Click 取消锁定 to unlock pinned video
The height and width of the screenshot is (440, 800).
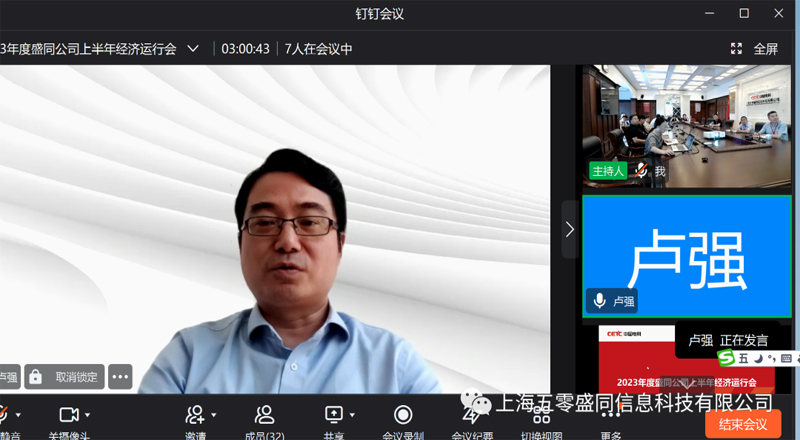[x=65, y=377]
